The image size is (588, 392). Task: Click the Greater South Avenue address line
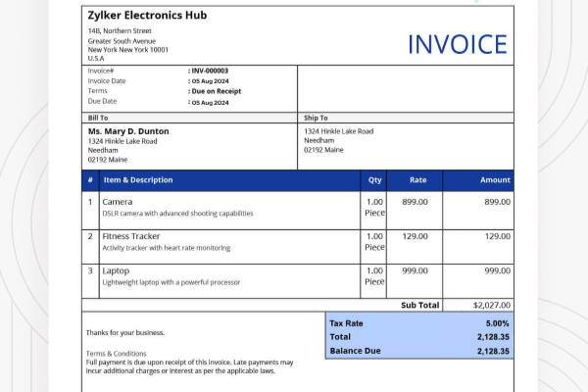(122, 41)
